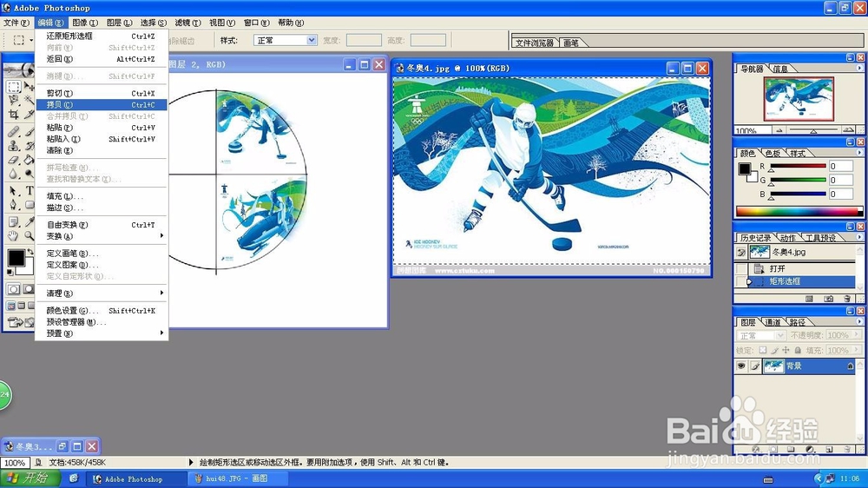
Task: Switch to 动作 tab
Action: coord(787,238)
